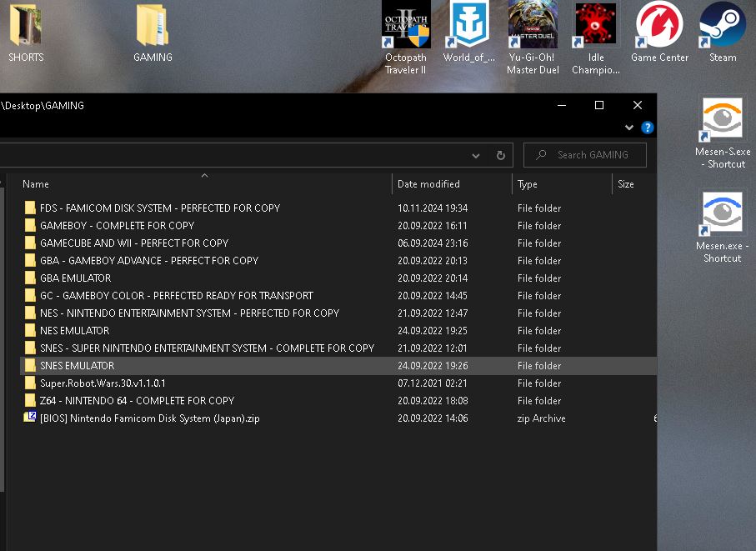Viewport: 756px width, 551px height.
Task: Select NES - NINTENDO ENTERTAINMENT SYSTEM - PERFECTED FOR COPY
Action: point(189,313)
